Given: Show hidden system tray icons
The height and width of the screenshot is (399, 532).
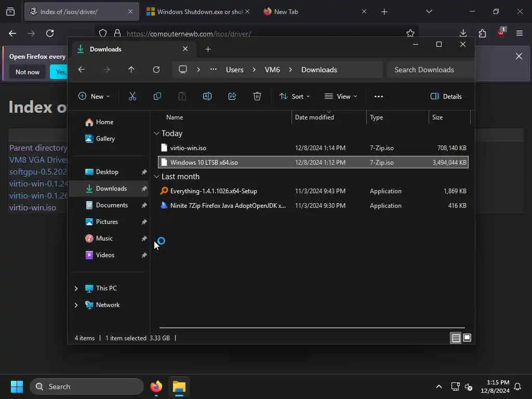Looking at the screenshot, I should pyautogui.click(x=438, y=387).
